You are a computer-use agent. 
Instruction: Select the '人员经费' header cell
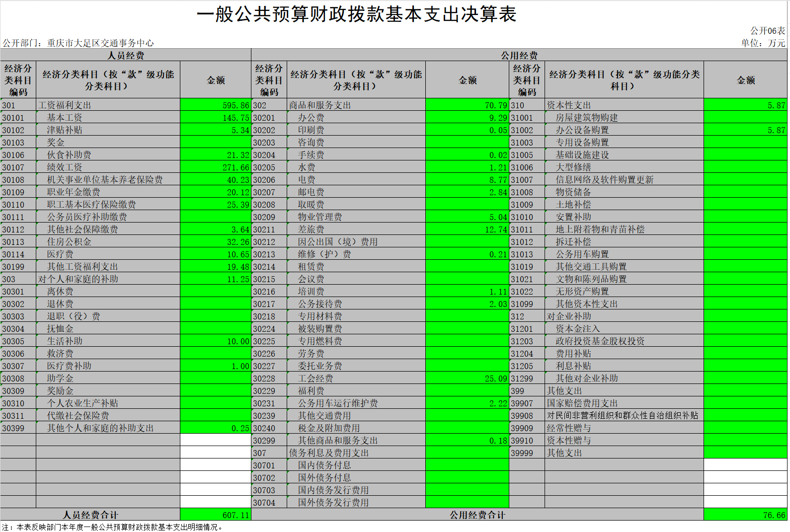[126, 55]
